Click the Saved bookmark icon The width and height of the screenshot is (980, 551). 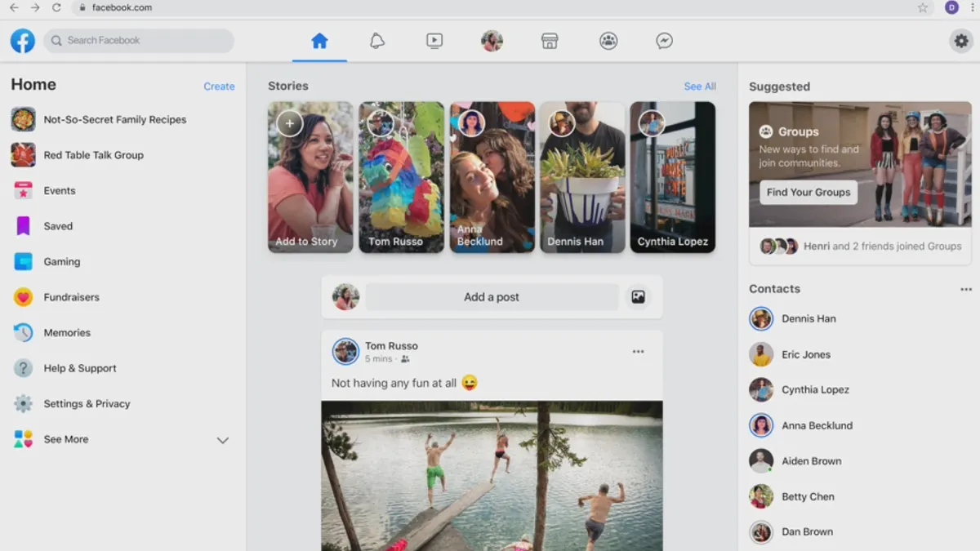[23, 226]
